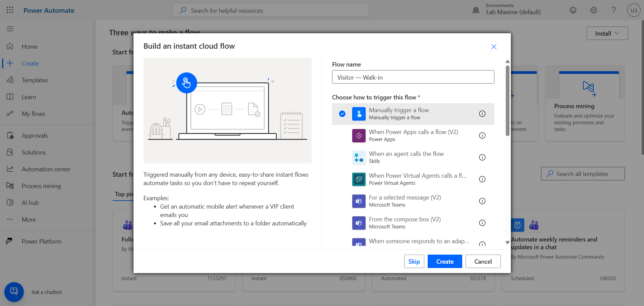
Task: Click the Skip button
Action: [x=414, y=261]
